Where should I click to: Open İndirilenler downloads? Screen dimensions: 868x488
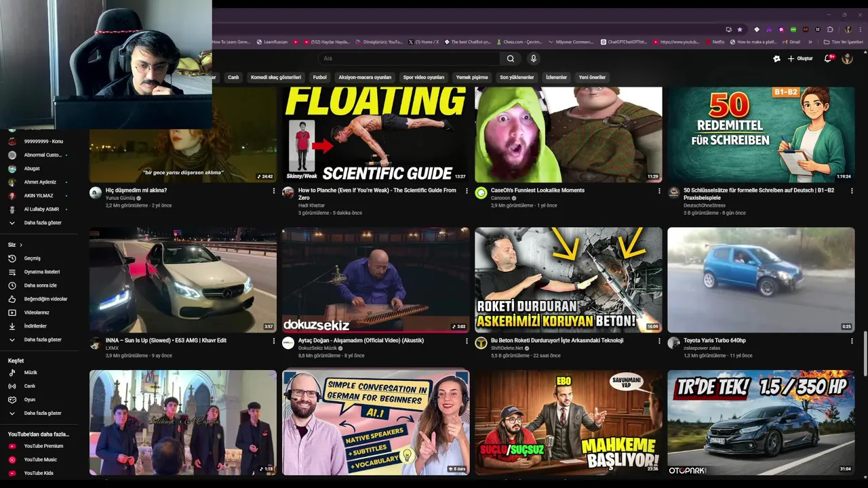click(x=28, y=326)
